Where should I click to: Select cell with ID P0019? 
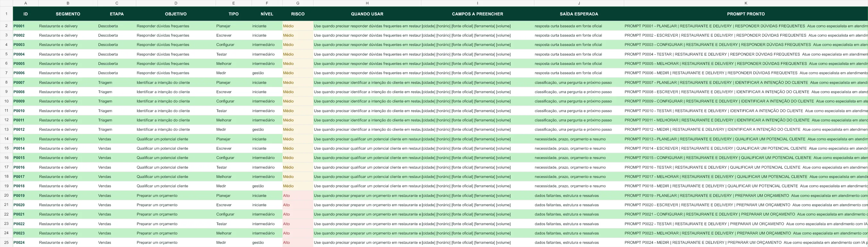click(x=26, y=195)
